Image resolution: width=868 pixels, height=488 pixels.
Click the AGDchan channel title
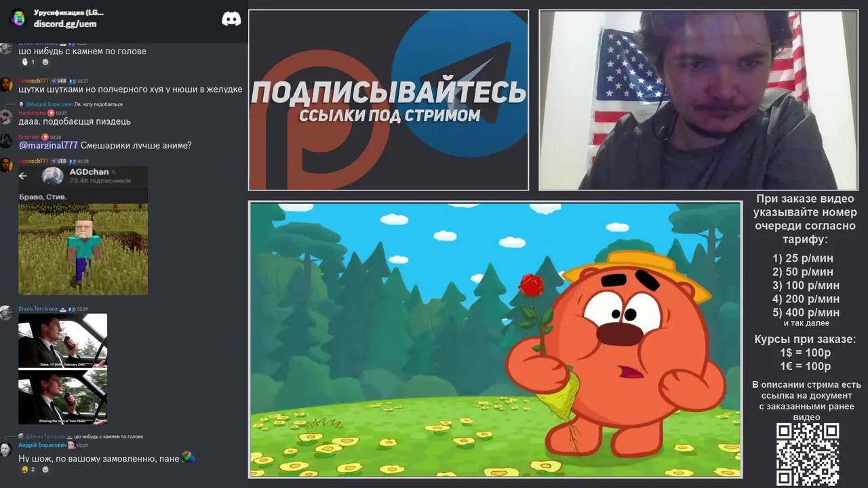tap(89, 172)
